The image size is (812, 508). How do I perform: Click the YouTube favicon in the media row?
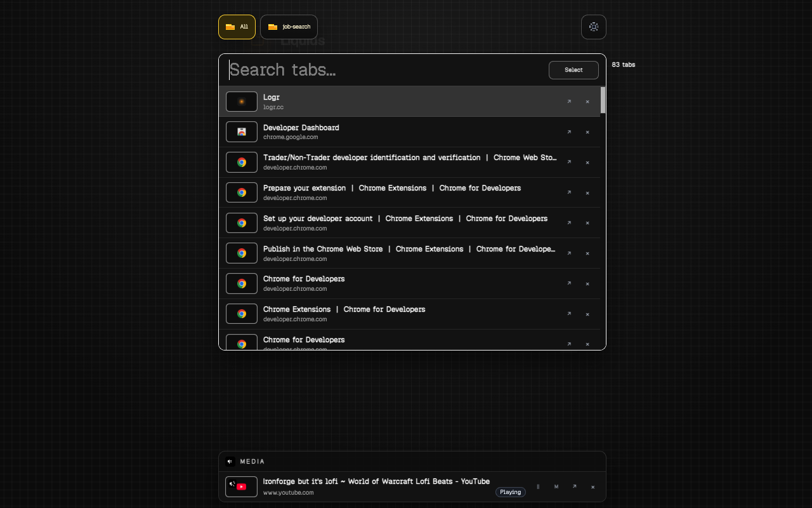click(x=241, y=486)
